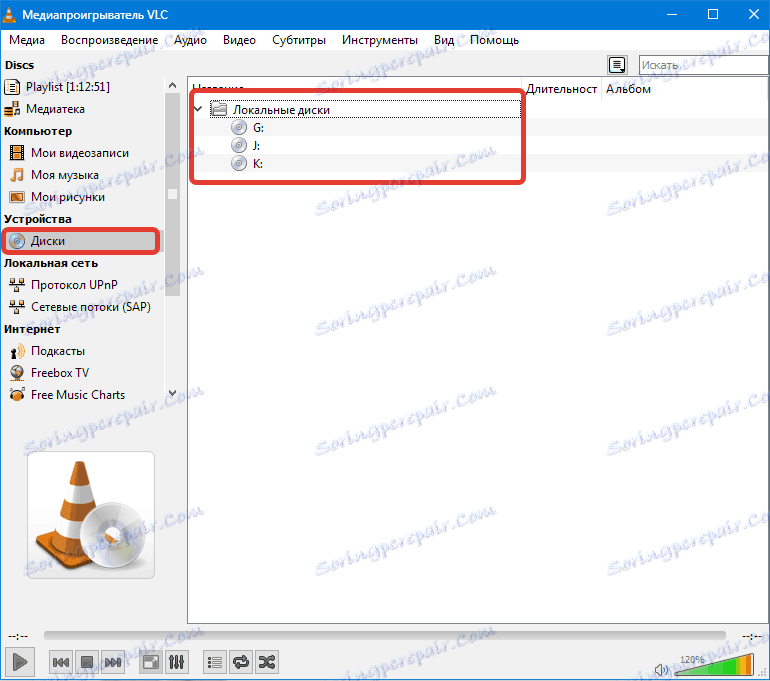Screen dimensions: 770x681
Task: Open Сетевые потоки (SAP) entry
Action: [x=91, y=307]
